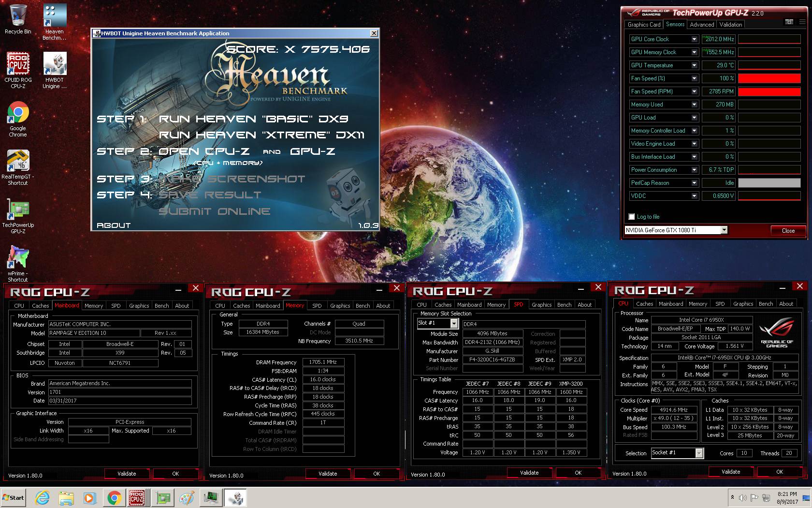Open About tab in CPU tab CPU-Z window
Screen dimensions: 812x508
pos(786,304)
